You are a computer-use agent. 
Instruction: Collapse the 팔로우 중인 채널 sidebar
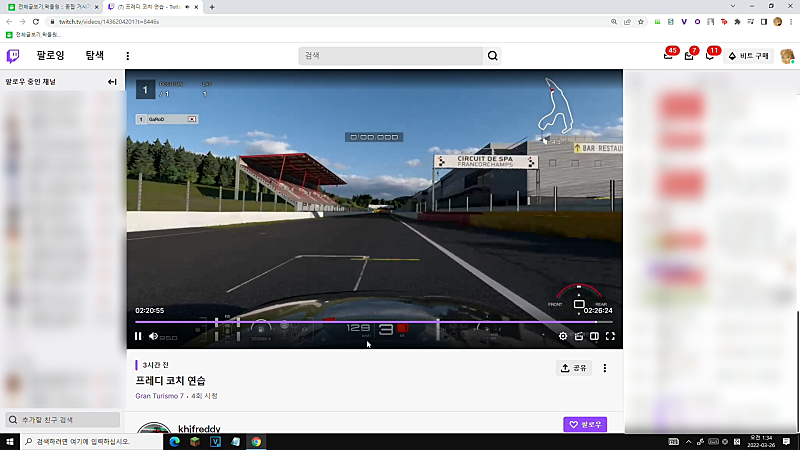click(x=112, y=82)
